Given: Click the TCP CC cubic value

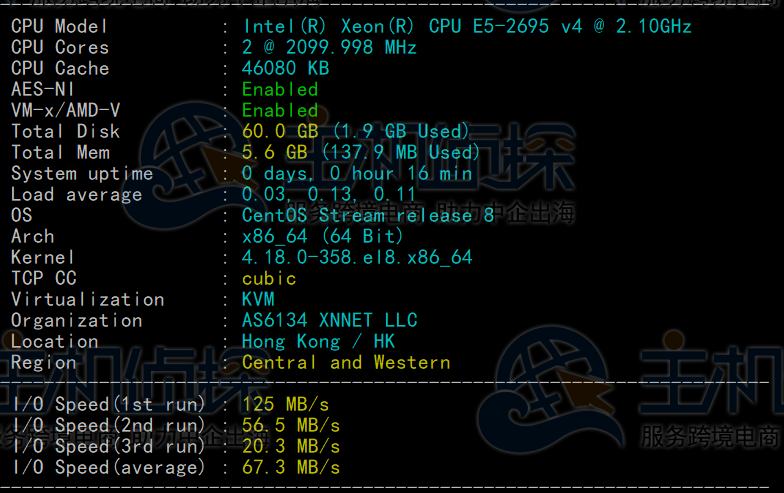Looking at the screenshot, I should click(x=269, y=279).
